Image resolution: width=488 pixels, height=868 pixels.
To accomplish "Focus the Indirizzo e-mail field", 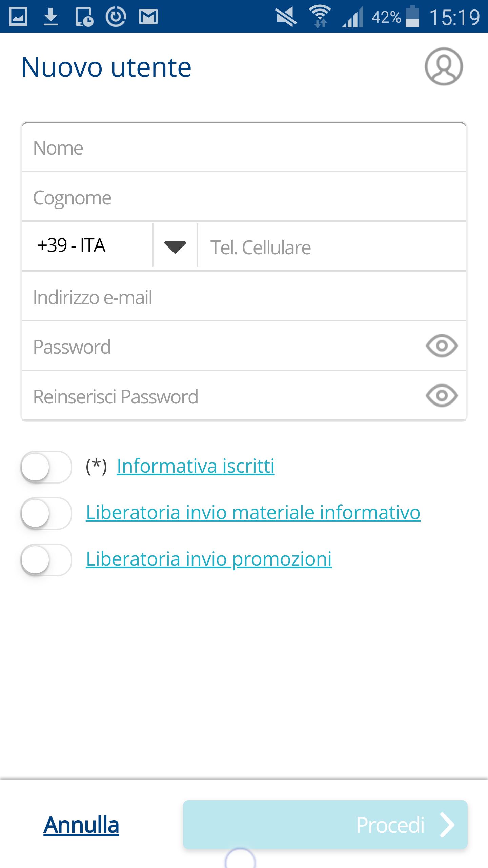I will pos(244,297).
